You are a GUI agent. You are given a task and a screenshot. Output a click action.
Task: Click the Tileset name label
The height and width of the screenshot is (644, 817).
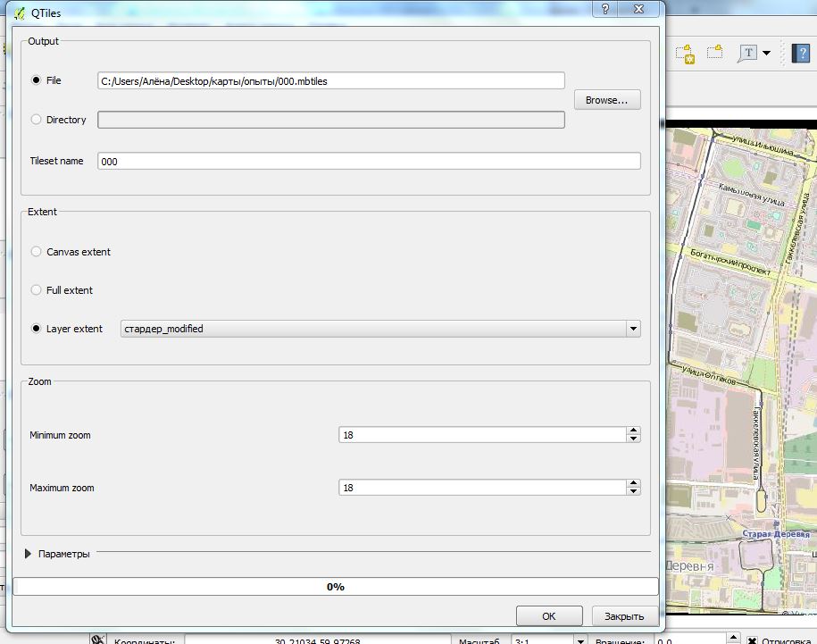(56, 161)
